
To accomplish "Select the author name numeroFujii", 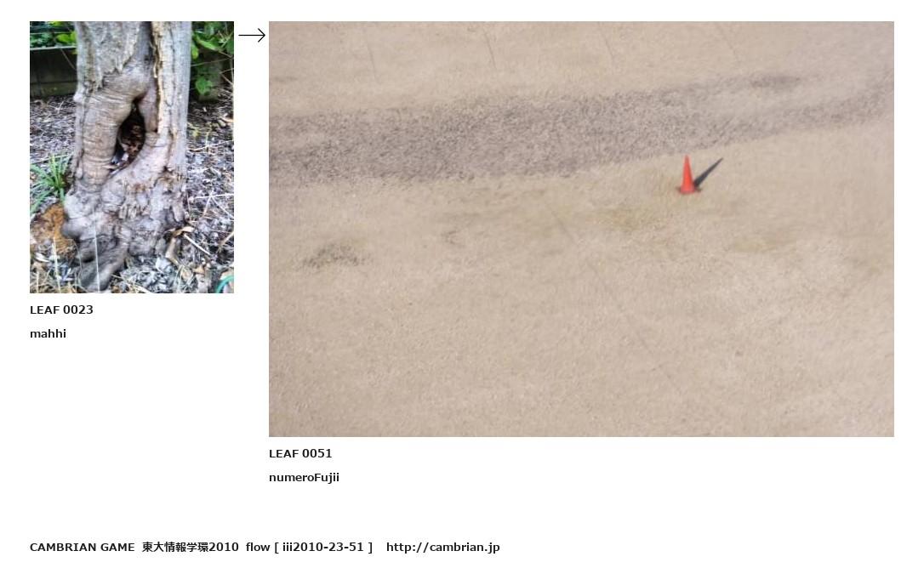I will coord(304,477).
